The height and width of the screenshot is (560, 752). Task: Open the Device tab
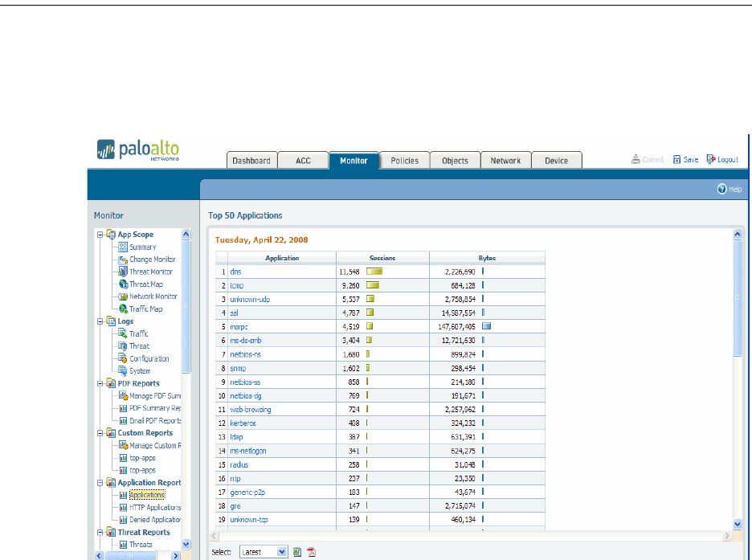pyautogui.click(x=556, y=161)
